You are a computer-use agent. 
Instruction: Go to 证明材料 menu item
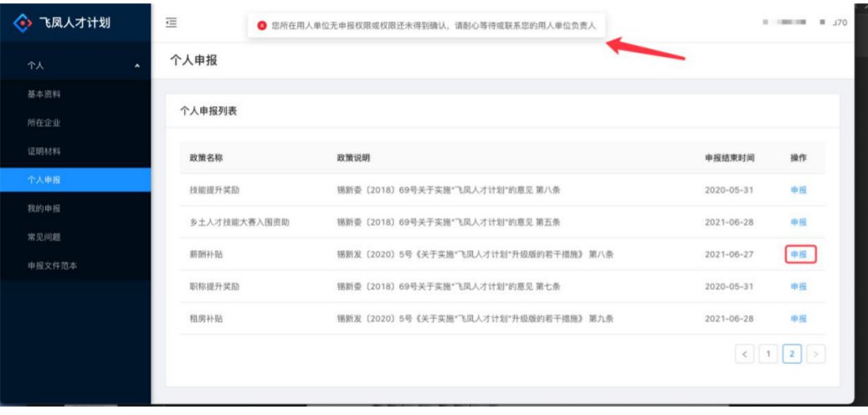(x=44, y=151)
